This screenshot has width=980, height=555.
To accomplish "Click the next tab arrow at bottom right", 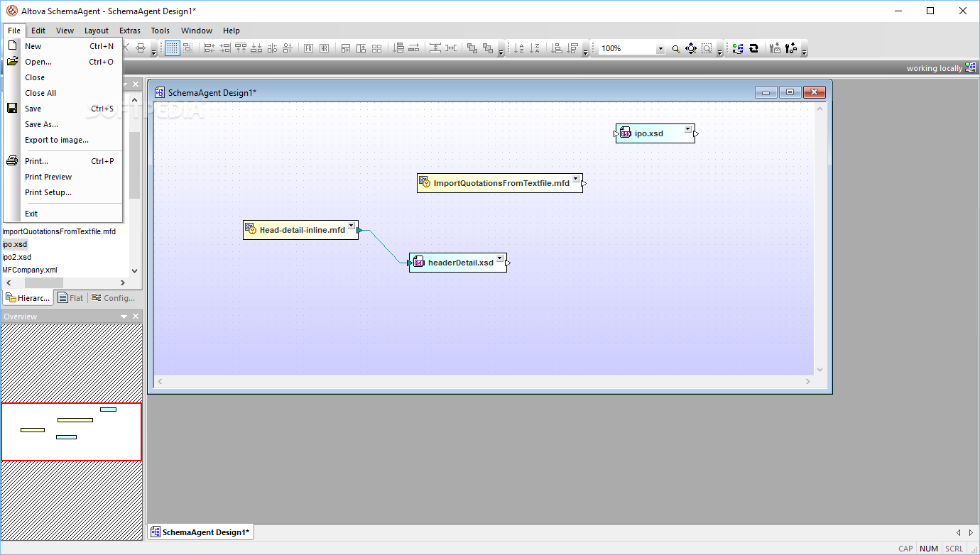I will [971, 532].
